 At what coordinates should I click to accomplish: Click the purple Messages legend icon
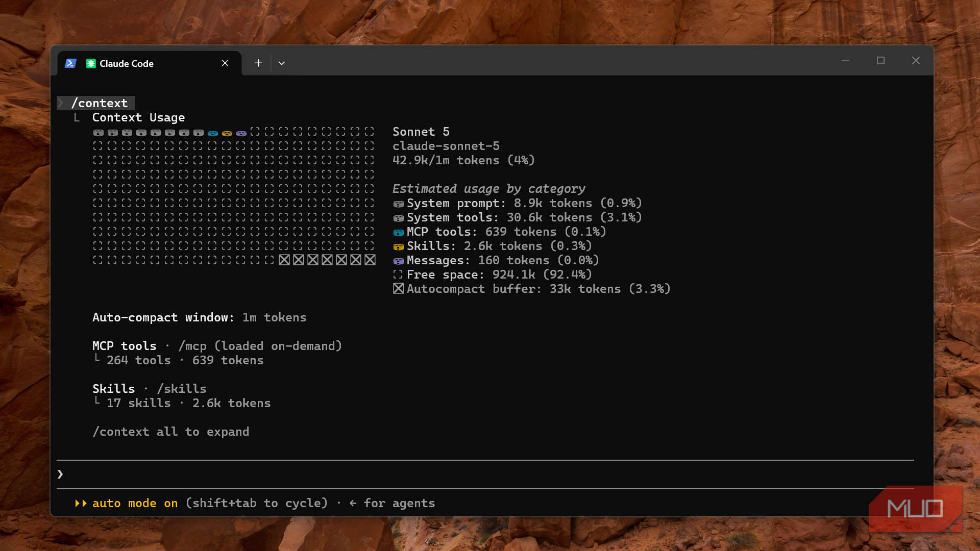point(399,261)
